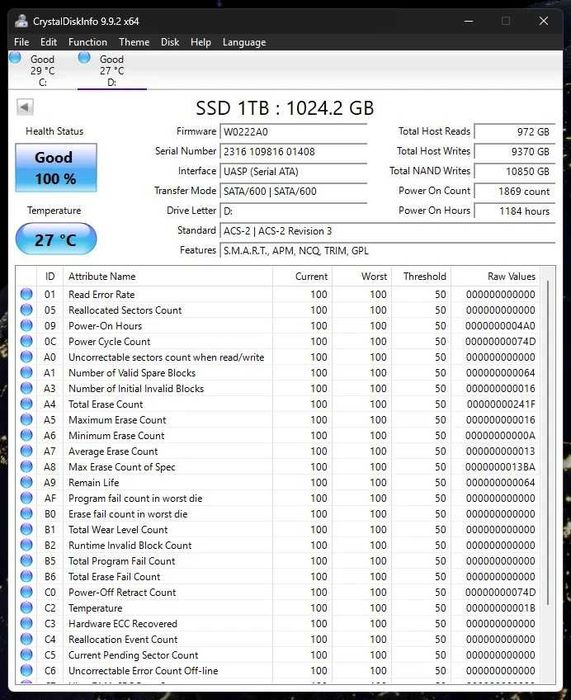The height and width of the screenshot is (700, 571).
Task: Click status orb for Total Wear Level Count
Action: pos(26,529)
